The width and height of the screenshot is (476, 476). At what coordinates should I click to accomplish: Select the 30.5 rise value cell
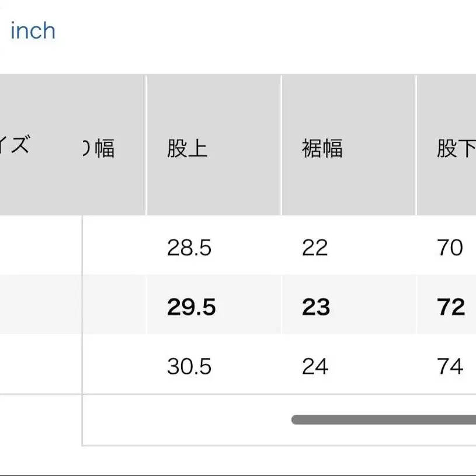click(x=189, y=367)
